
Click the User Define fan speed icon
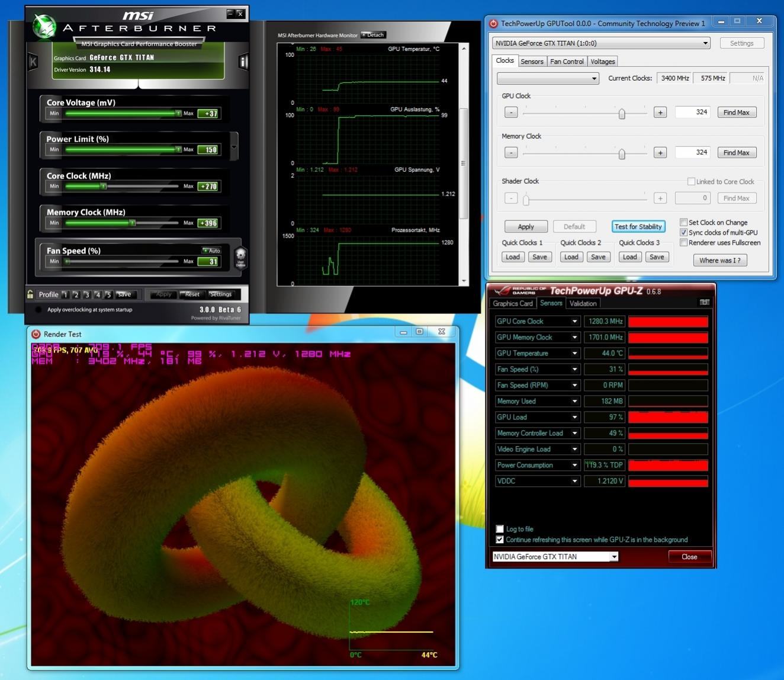240,257
